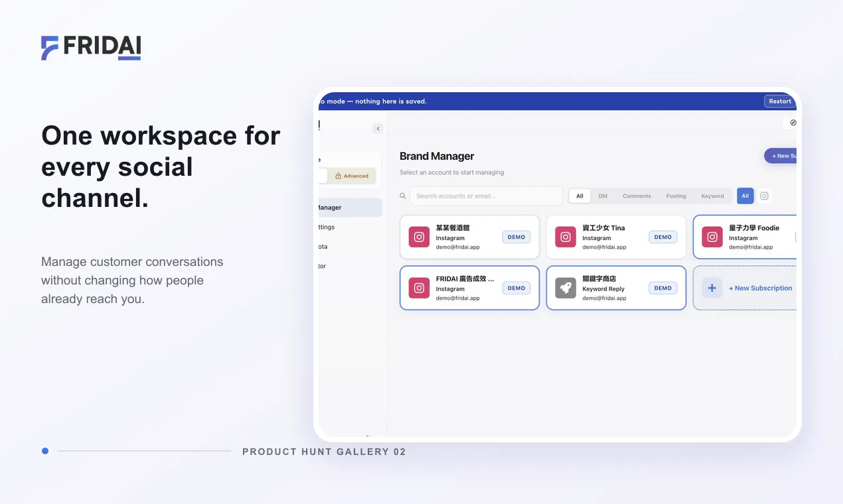Click Instagram icon on 資工少女 Tina card
843x504 pixels.
(x=566, y=237)
